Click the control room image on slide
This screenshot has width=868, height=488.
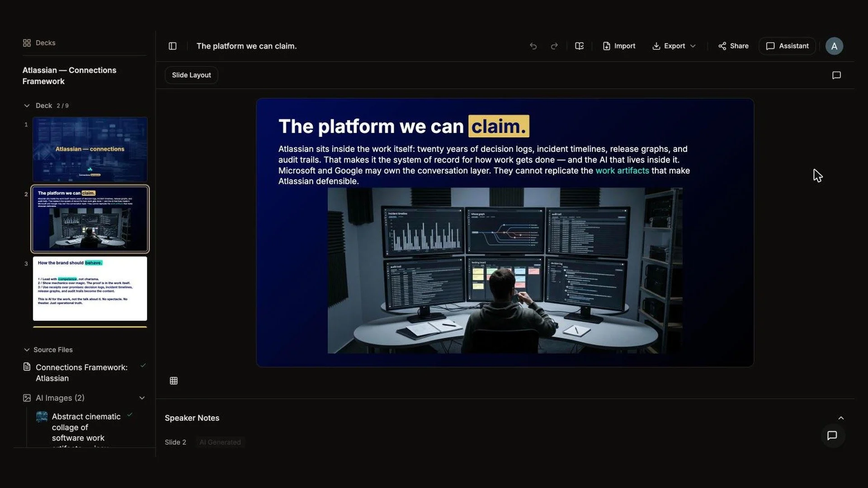coord(505,270)
